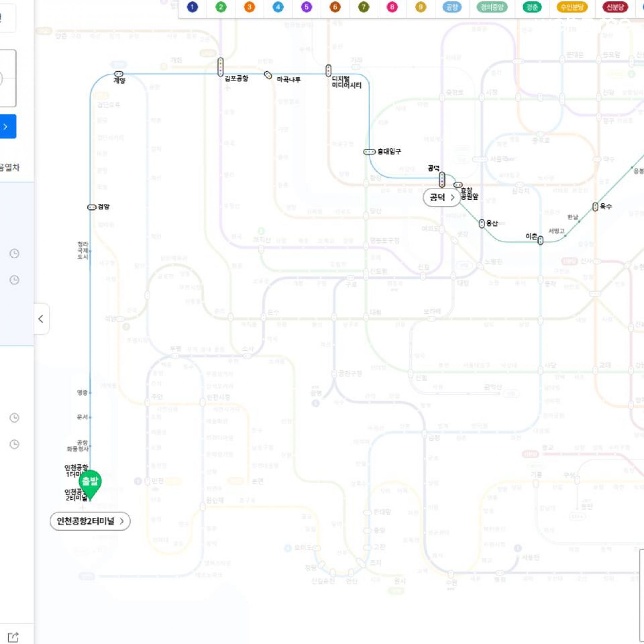This screenshot has width=644, height=644.
Task: Select 계양 station on the map
Action: (119, 74)
